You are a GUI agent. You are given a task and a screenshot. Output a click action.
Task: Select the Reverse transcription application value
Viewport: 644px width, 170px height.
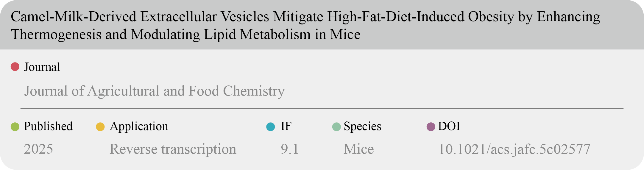[x=173, y=149]
